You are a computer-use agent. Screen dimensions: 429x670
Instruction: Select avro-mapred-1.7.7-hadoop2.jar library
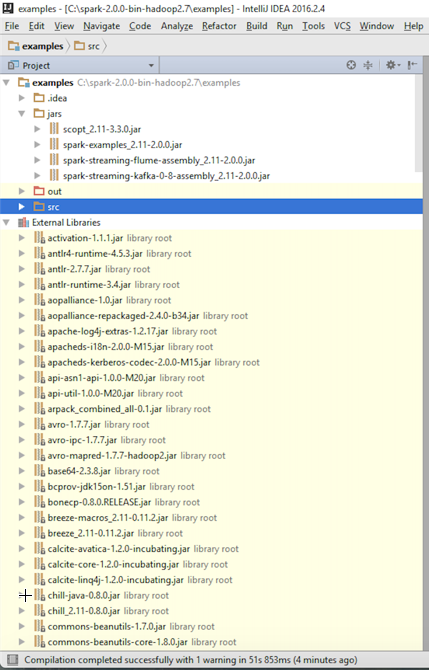[112, 455]
